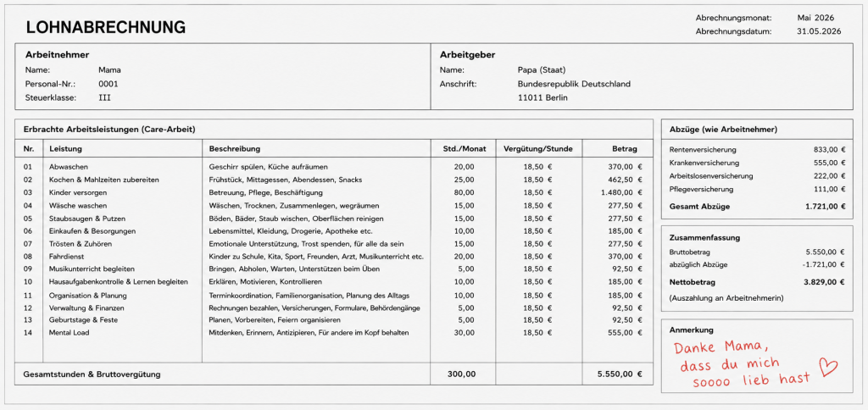Image resolution: width=868 pixels, height=410 pixels.
Task: Click the 25,00 hours for Kochen
Action: (x=464, y=180)
